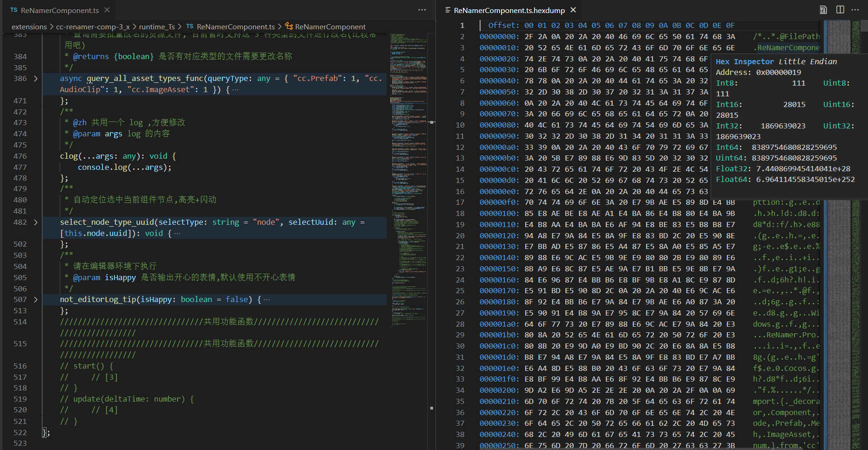
Task: Click offset 00000100 row address
Action: pos(500,214)
